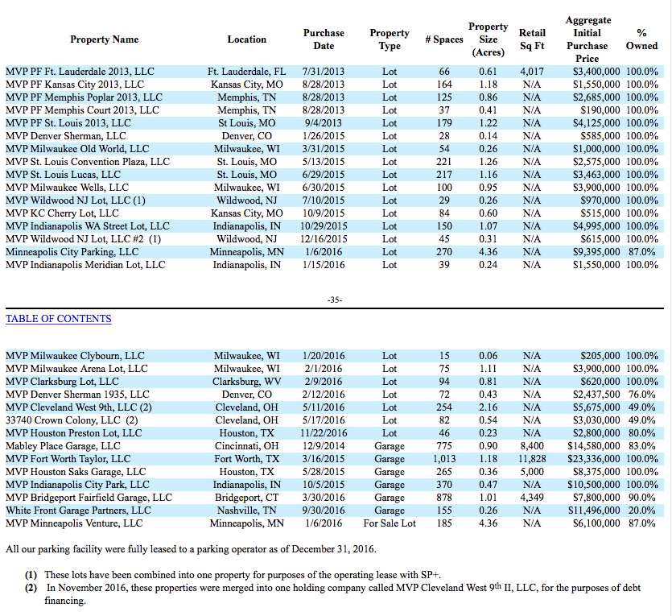Viewport: 672px width, 616px height.
Task: Click the Retail Sq Ft column header
Action: click(532, 39)
